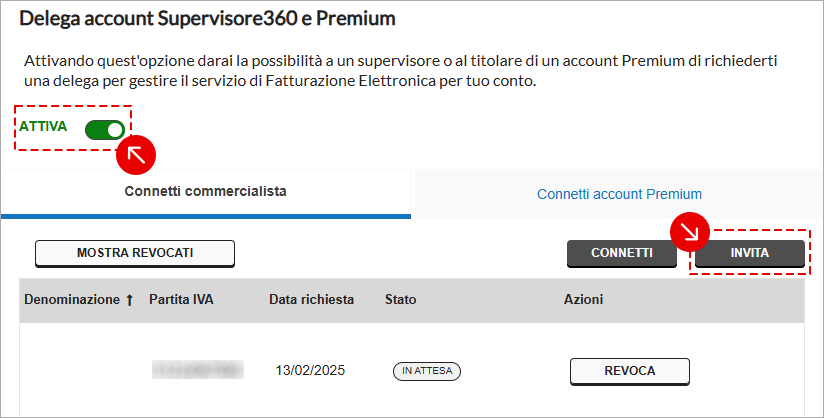Click the Data richiesta column header
The width and height of the screenshot is (824, 418).
pyautogui.click(x=312, y=300)
